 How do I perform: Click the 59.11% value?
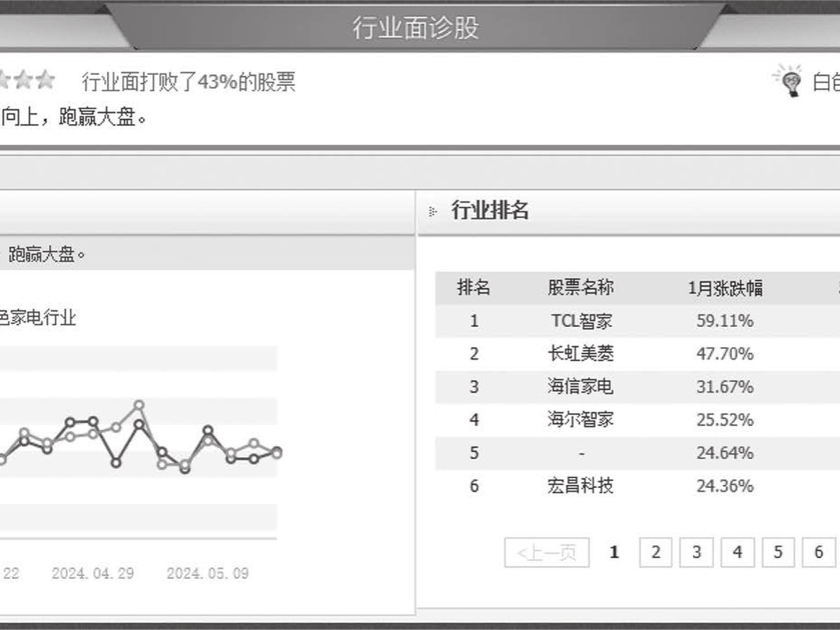coord(725,321)
